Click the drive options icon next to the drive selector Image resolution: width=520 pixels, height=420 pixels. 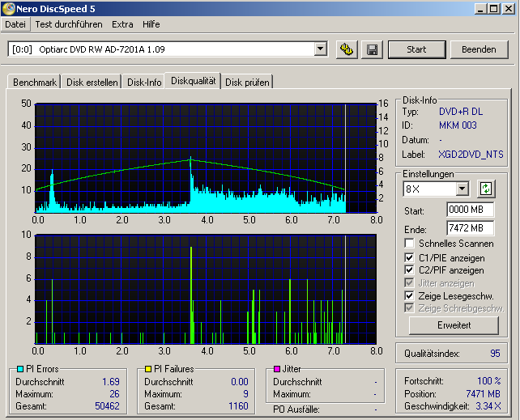pos(347,49)
